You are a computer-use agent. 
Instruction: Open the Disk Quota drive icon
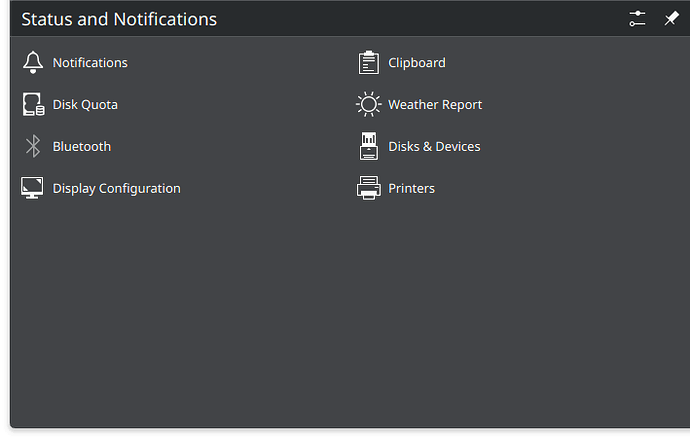click(x=33, y=104)
